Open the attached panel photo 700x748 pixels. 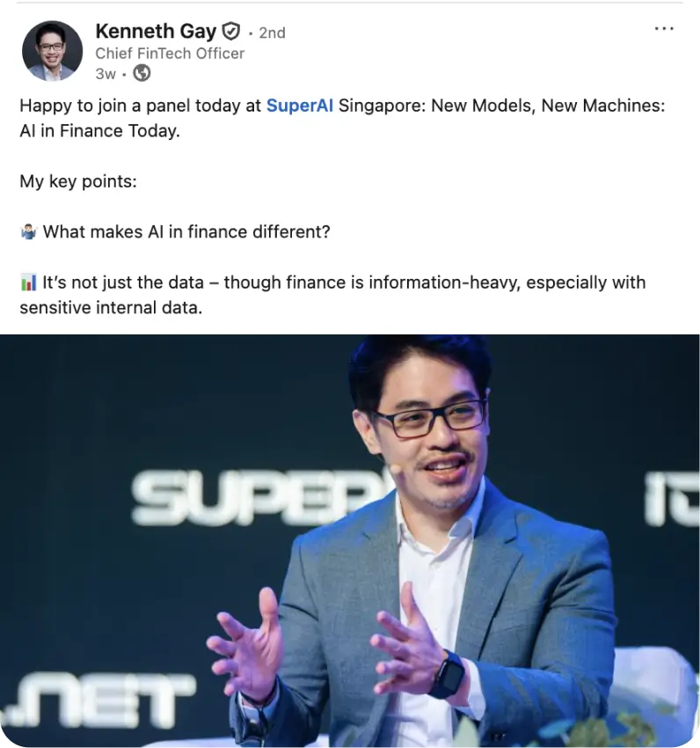[x=350, y=540]
